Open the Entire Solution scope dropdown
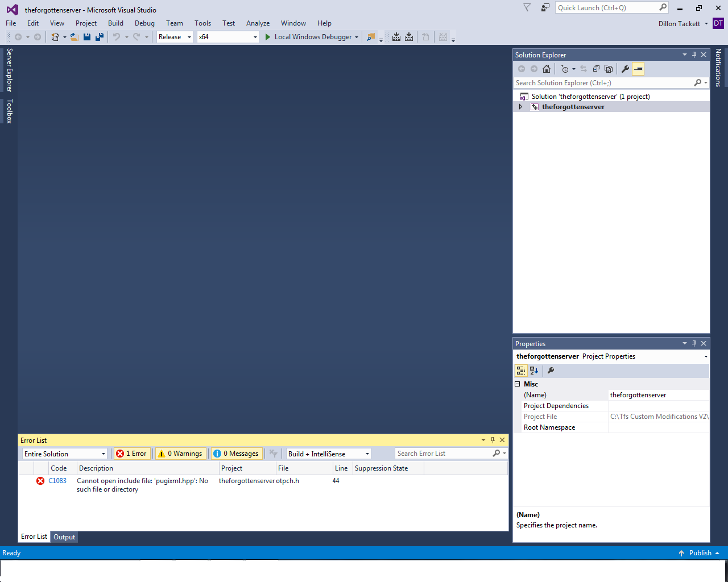The width and height of the screenshot is (728, 582). (x=65, y=454)
